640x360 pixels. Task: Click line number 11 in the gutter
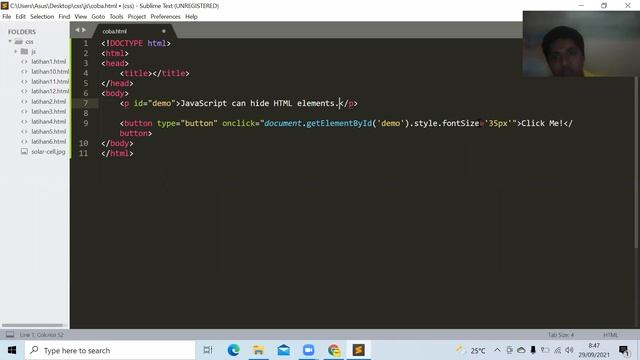[x=83, y=153]
